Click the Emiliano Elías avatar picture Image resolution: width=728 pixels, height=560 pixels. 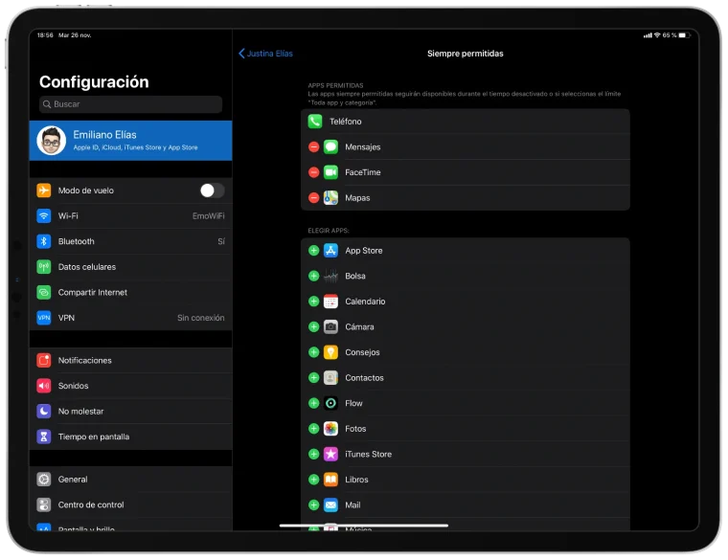[51, 141]
